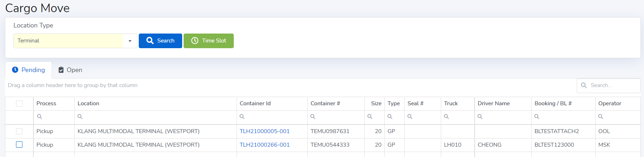Screen dimensions: 644x157
Task: Open the Location Type dropdown arrow
Action: click(x=130, y=41)
